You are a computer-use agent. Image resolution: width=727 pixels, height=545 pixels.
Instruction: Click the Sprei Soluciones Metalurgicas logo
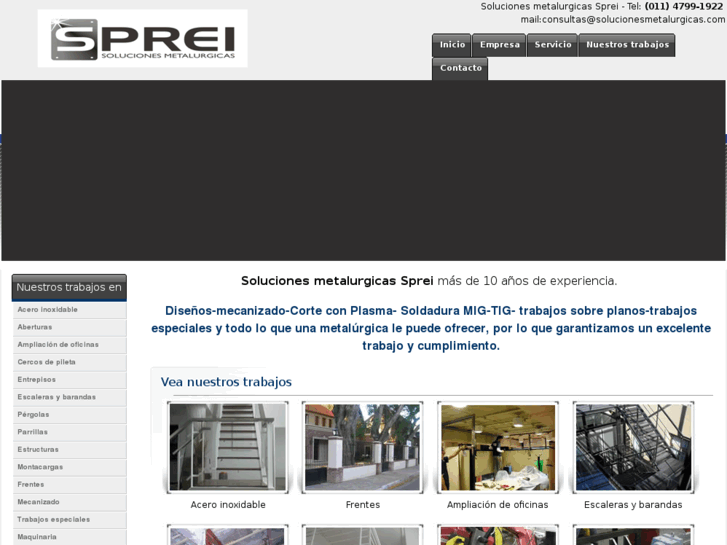(142, 38)
